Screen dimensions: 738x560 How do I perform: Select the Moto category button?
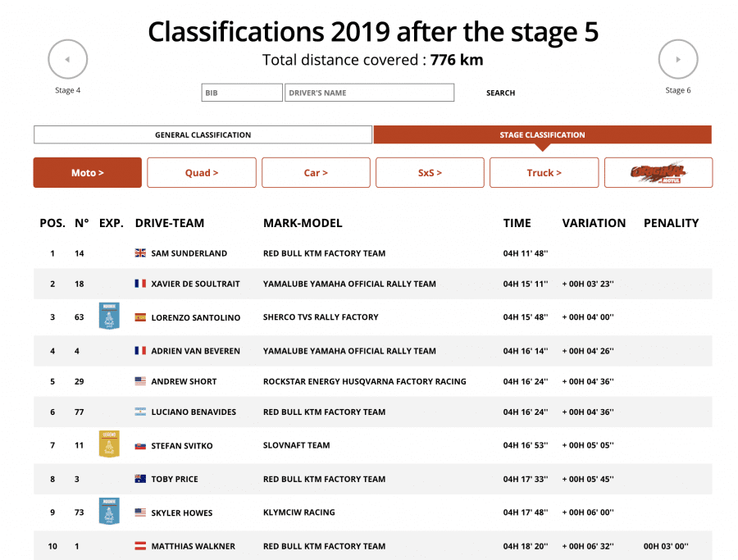87,173
